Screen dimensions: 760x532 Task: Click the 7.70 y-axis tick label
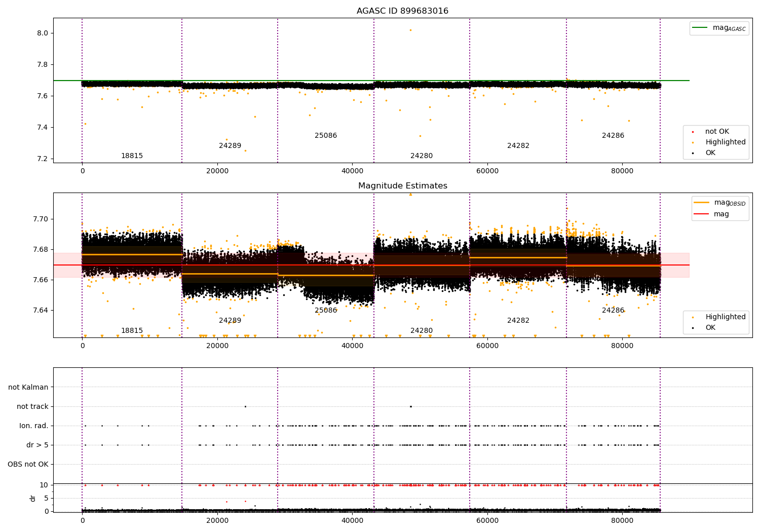point(41,219)
